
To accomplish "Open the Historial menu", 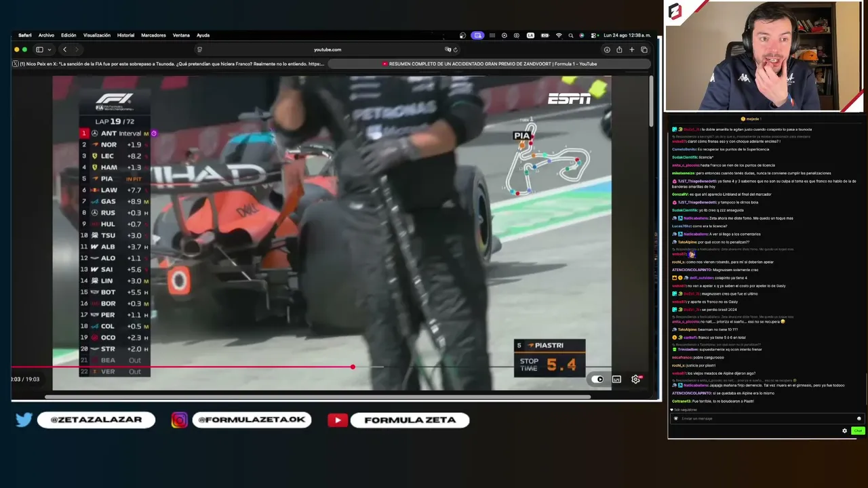I will click(125, 35).
